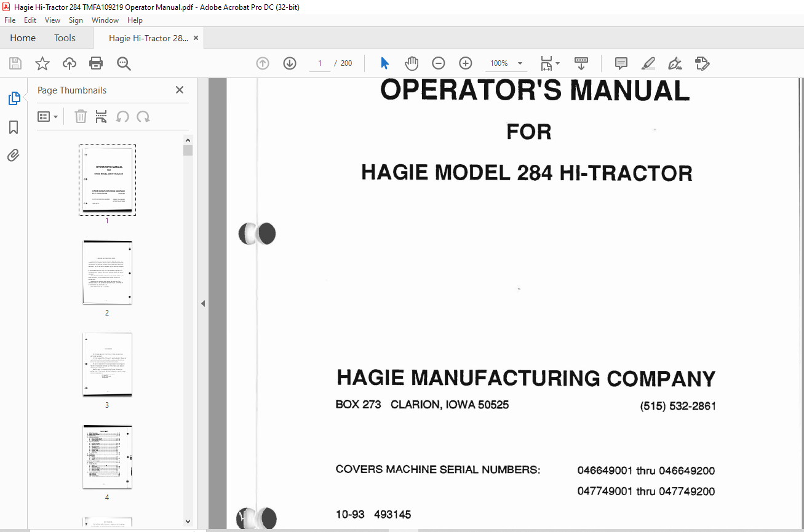
Task: Select the page 4 thumbnail
Action: pos(107,456)
